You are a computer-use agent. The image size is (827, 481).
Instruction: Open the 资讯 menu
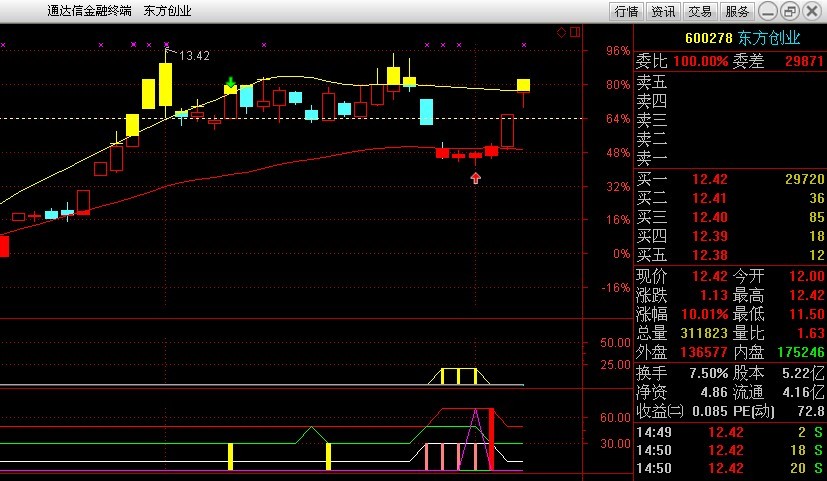pos(663,11)
